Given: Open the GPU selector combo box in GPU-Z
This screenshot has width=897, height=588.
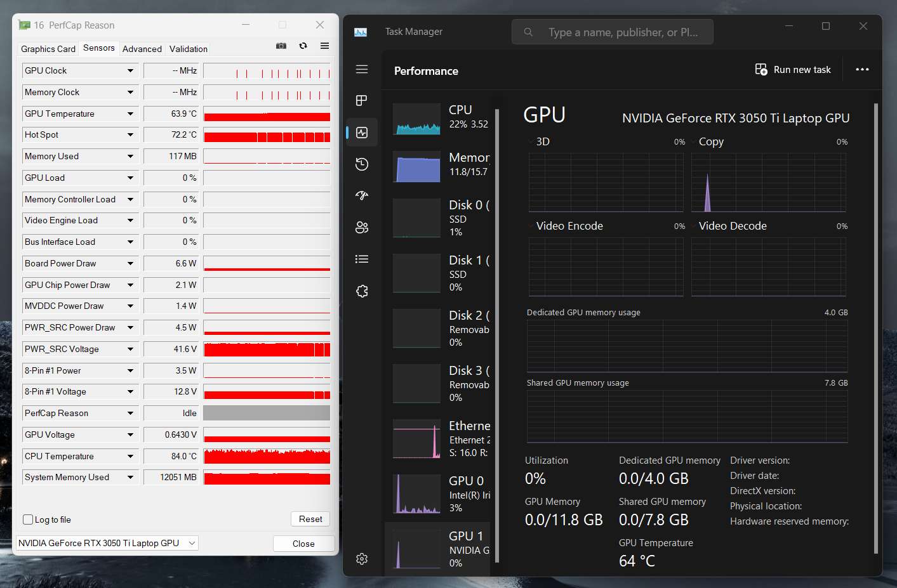Looking at the screenshot, I should pos(107,543).
